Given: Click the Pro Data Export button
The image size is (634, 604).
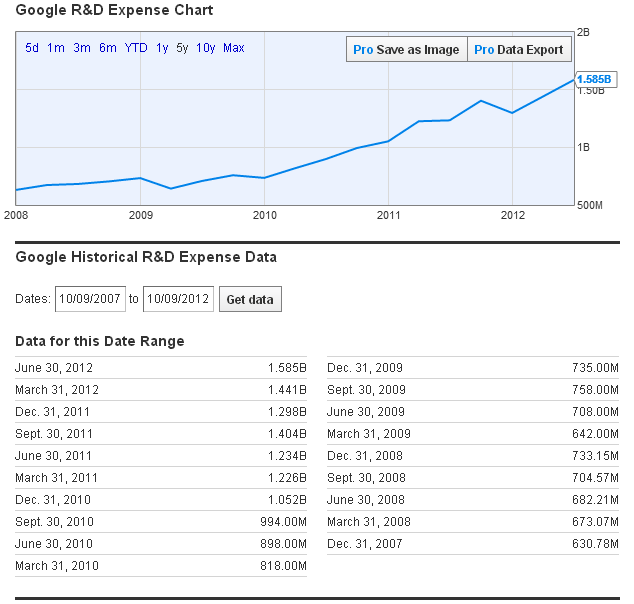Looking at the screenshot, I should coord(519,49).
